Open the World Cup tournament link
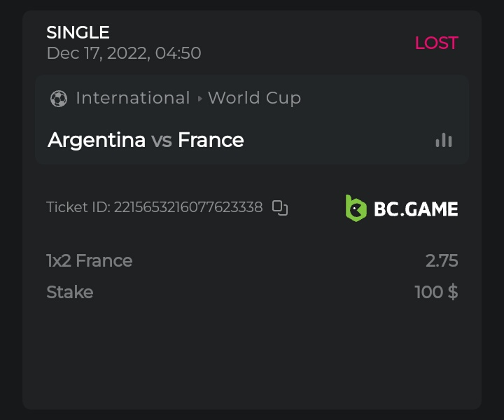 [x=254, y=98]
